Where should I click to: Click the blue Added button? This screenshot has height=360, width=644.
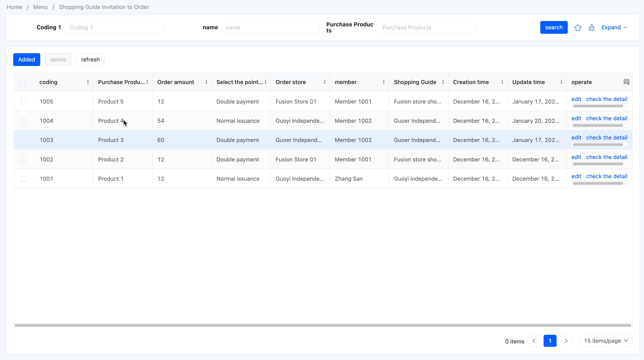click(27, 59)
